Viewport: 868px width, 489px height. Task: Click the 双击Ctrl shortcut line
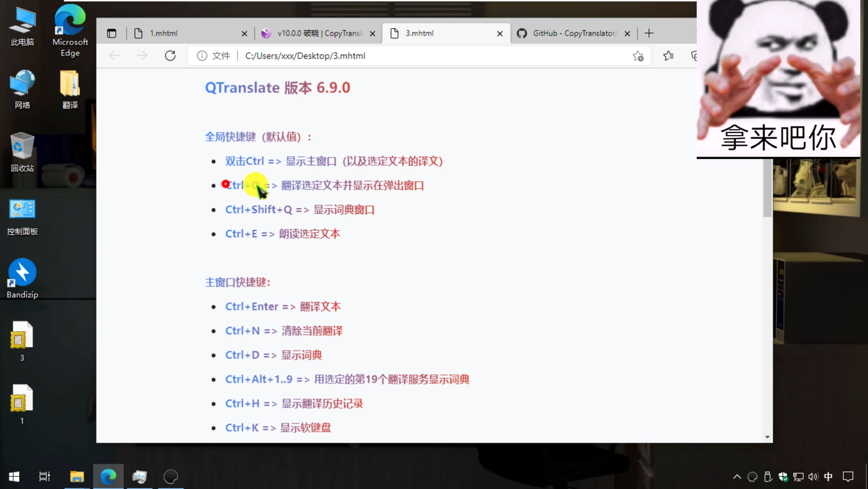(334, 161)
